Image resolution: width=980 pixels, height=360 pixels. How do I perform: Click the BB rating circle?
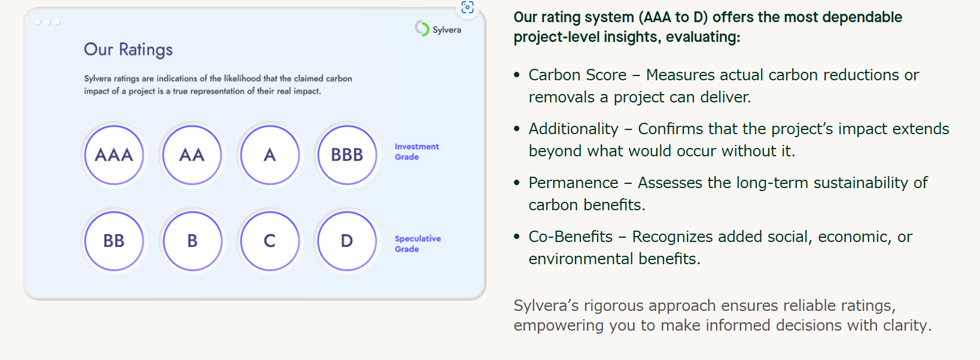(114, 240)
